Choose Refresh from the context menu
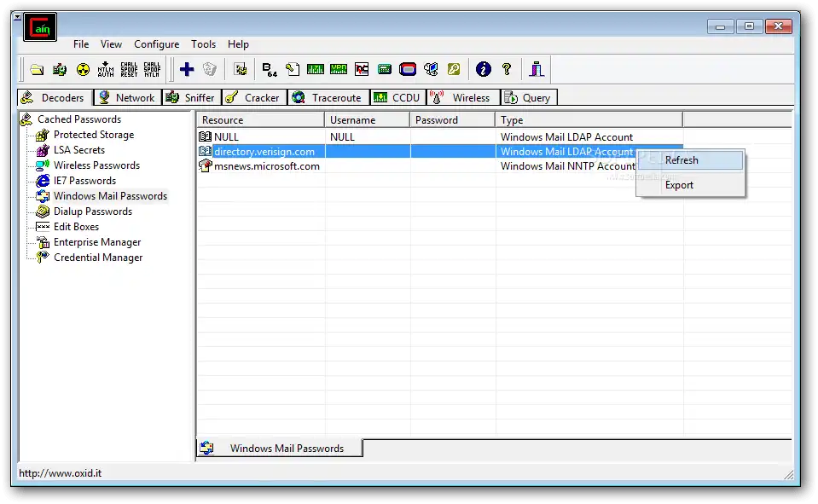This screenshot has width=818, height=504. tap(682, 160)
